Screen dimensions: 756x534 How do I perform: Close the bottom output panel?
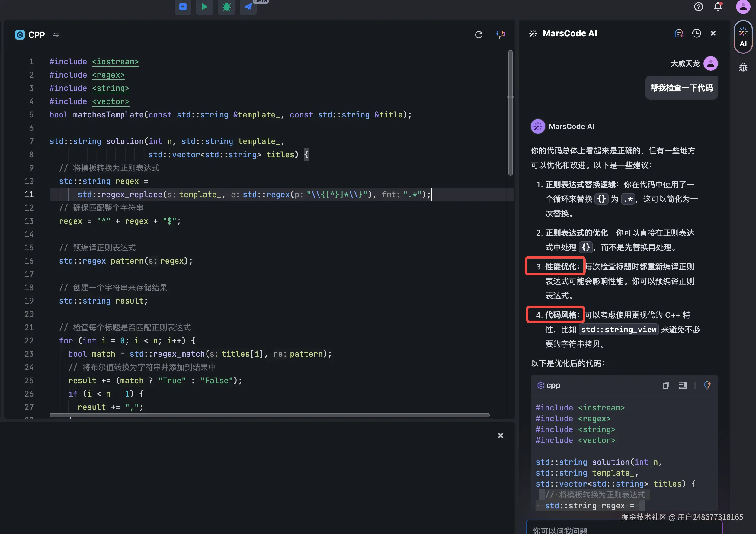pyautogui.click(x=500, y=436)
